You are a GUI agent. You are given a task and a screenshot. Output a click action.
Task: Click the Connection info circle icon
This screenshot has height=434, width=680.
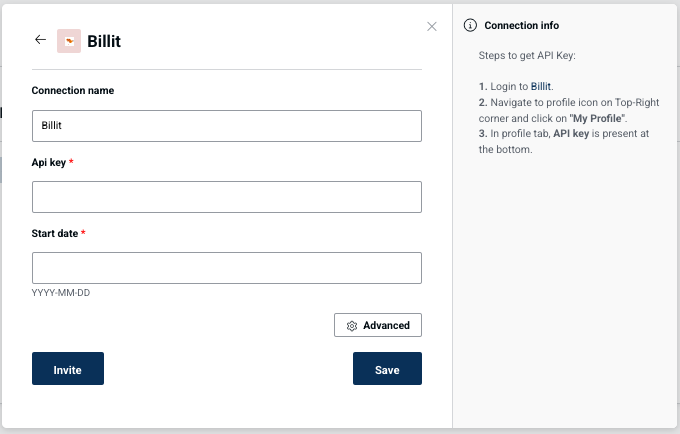[470, 26]
